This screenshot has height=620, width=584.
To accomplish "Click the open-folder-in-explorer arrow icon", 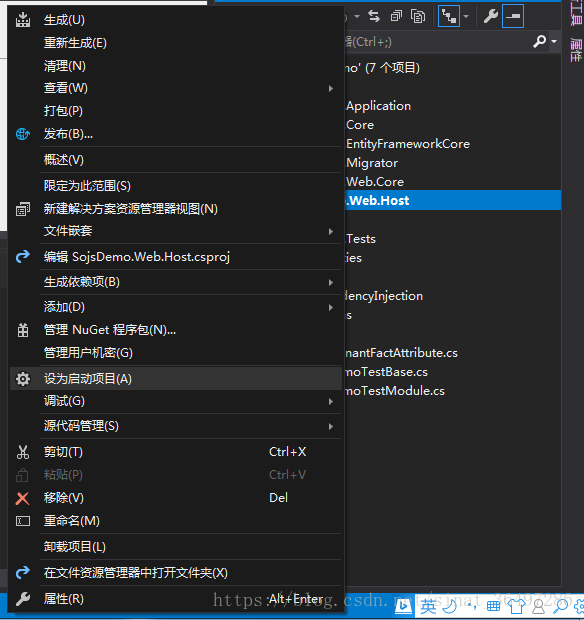I will point(23,573).
